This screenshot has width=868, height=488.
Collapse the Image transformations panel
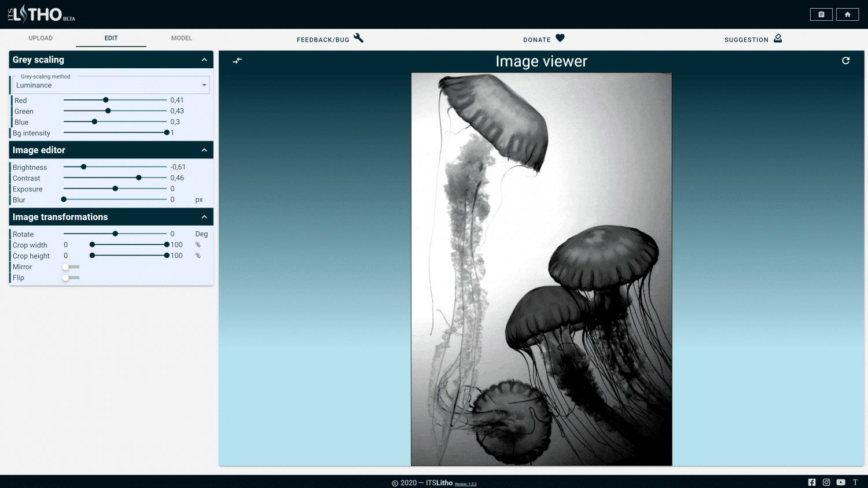click(204, 216)
